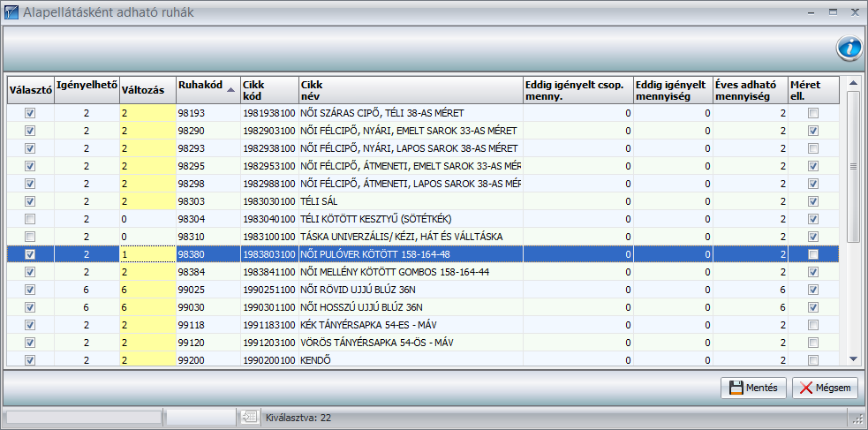Click the Kiválasztva: 22 status text

tap(298, 418)
